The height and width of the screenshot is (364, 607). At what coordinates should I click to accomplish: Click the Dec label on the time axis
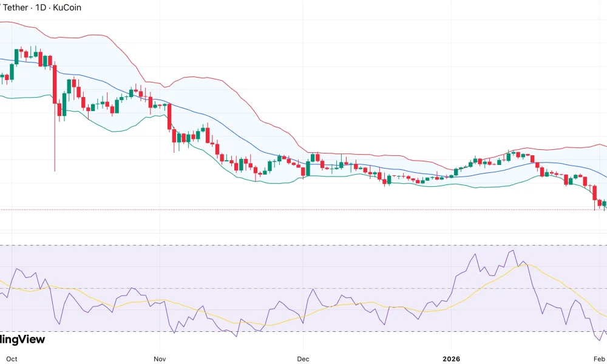[302, 359]
